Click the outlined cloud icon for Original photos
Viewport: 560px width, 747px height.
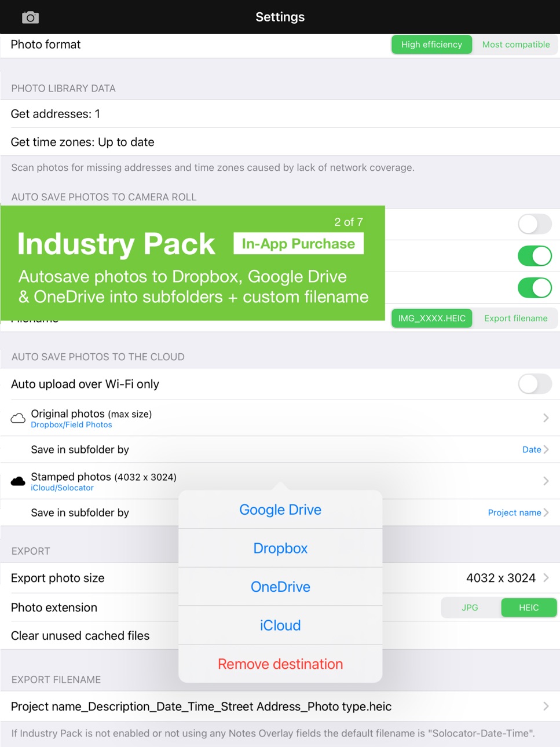coord(18,418)
